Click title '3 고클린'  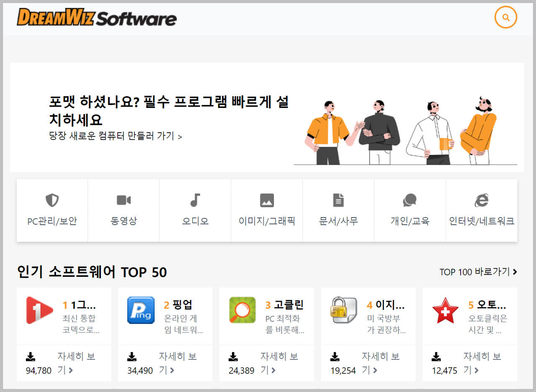click(x=284, y=305)
